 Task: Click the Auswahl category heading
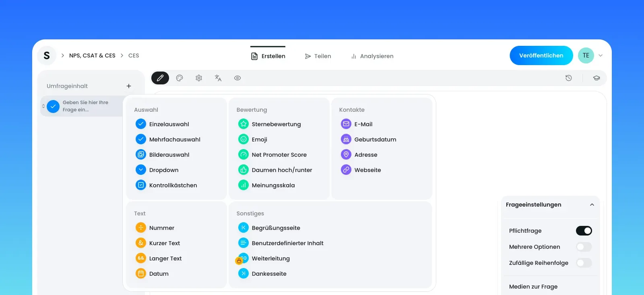click(x=146, y=110)
